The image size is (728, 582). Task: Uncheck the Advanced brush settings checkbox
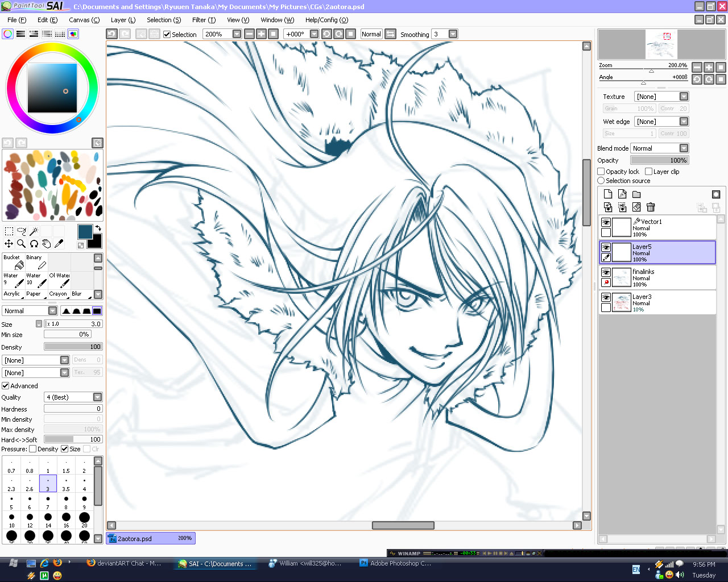click(x=6, y=386)
